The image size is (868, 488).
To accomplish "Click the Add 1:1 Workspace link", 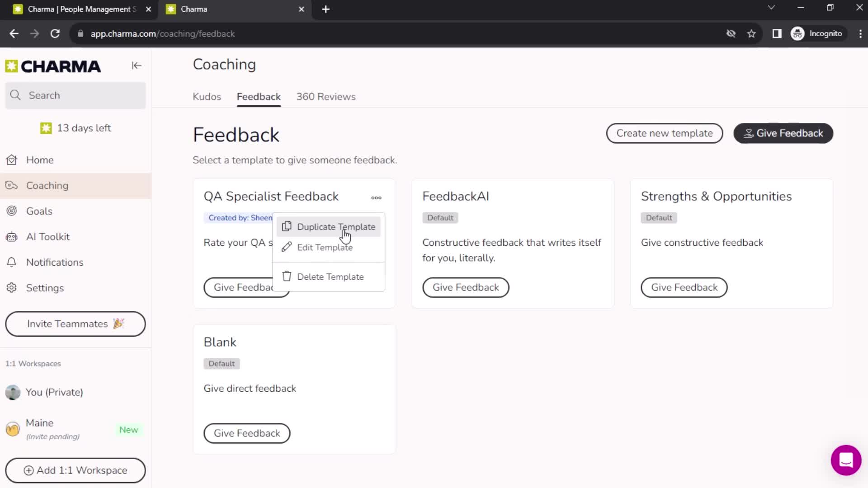I will (x=75, y=470).
